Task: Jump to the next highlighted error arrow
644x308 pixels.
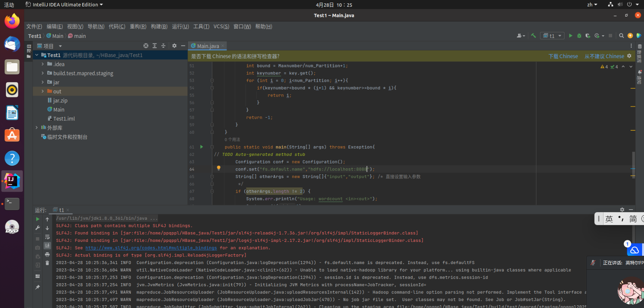Action: 631,66
